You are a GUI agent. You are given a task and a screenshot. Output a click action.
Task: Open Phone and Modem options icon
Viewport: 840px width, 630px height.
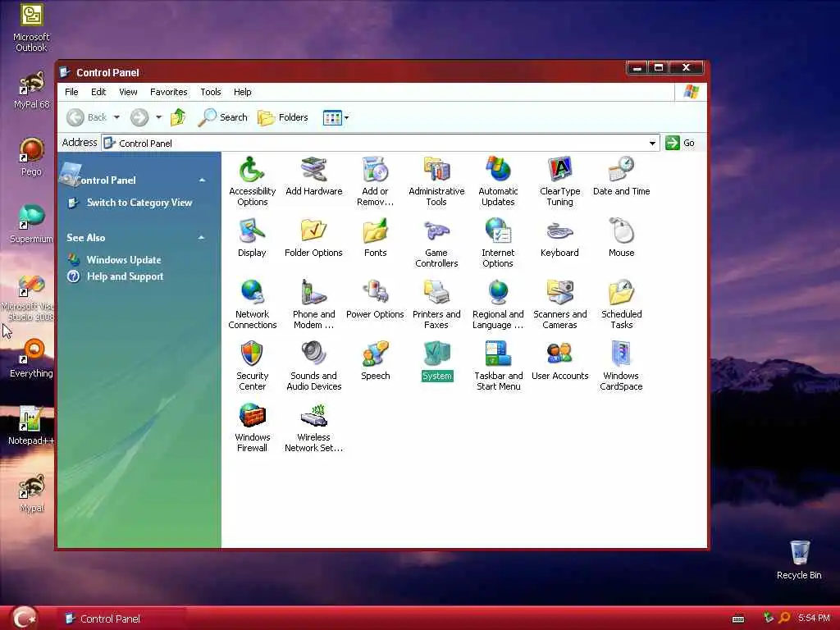tap(313, 304)
